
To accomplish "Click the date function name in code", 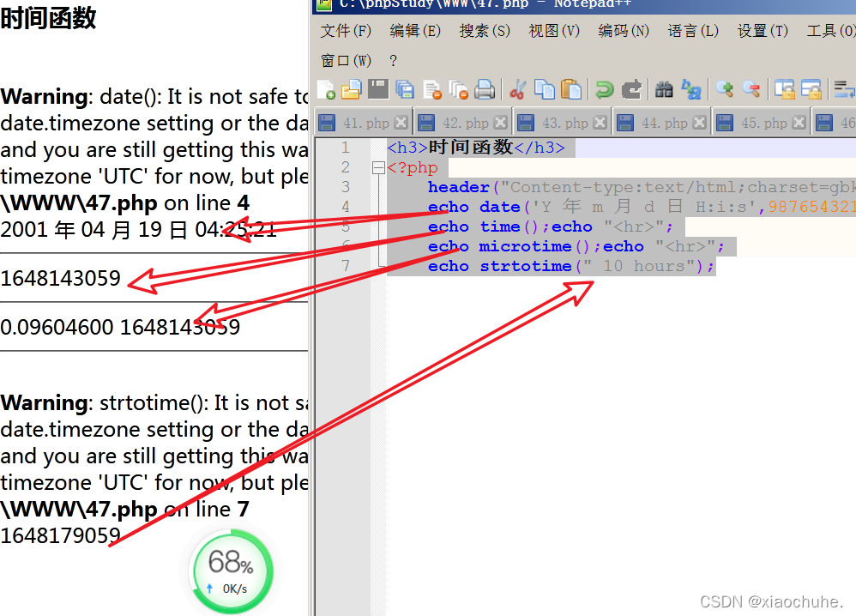I will click(x=499, y=207).
